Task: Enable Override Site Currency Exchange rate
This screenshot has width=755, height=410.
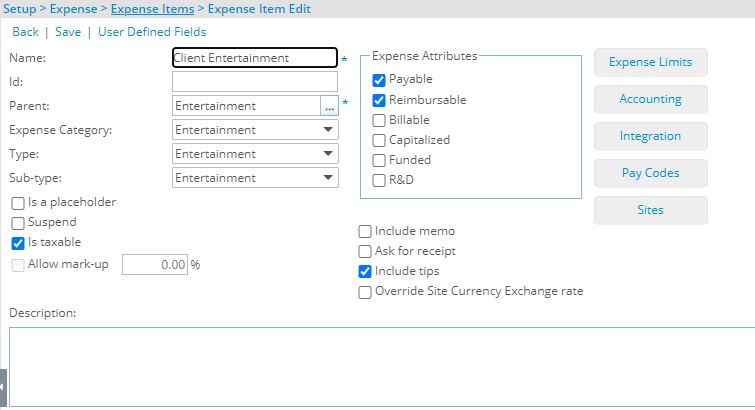Action: coord(365,292)
